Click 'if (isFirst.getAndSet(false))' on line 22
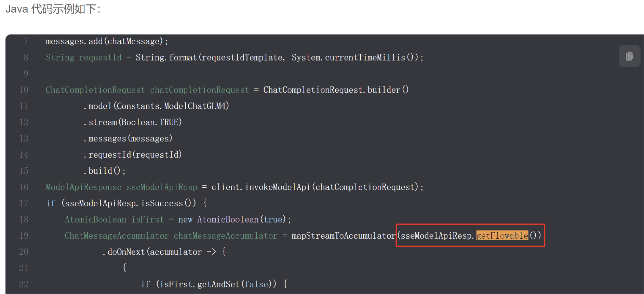Screen dimensions: 644x294 tap(209, 284)
